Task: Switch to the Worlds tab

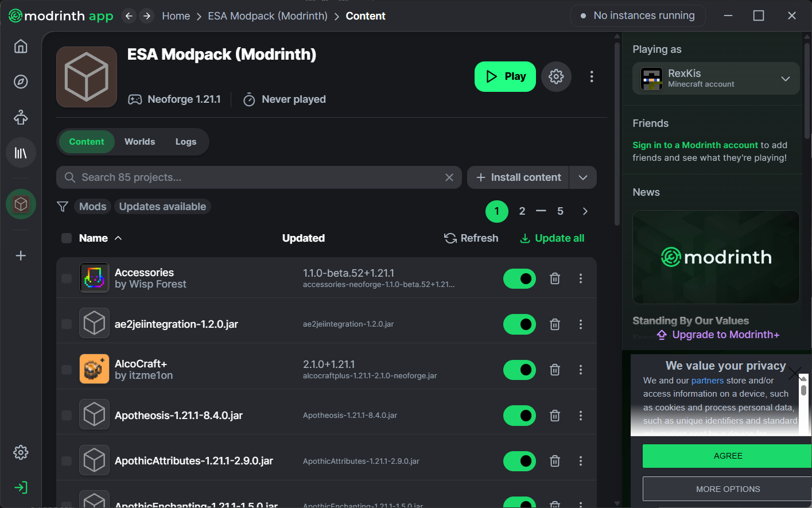Action: (139, 142)
